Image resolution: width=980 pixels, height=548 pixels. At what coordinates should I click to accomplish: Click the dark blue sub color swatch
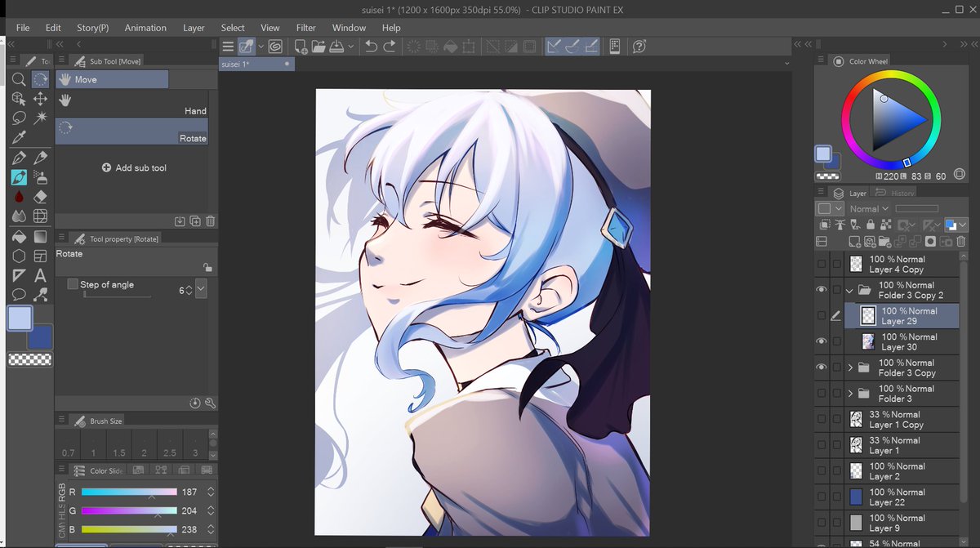(x=41, y=337)
